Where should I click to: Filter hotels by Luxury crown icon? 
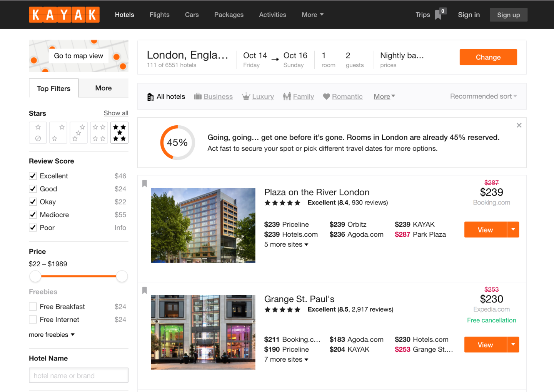[246, 96]
